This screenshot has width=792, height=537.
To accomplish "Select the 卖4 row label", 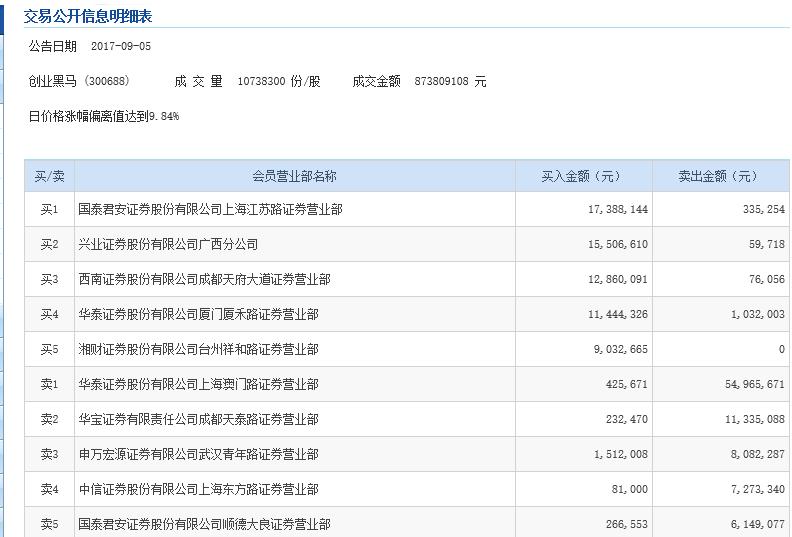I will click(x=50, y=489).
